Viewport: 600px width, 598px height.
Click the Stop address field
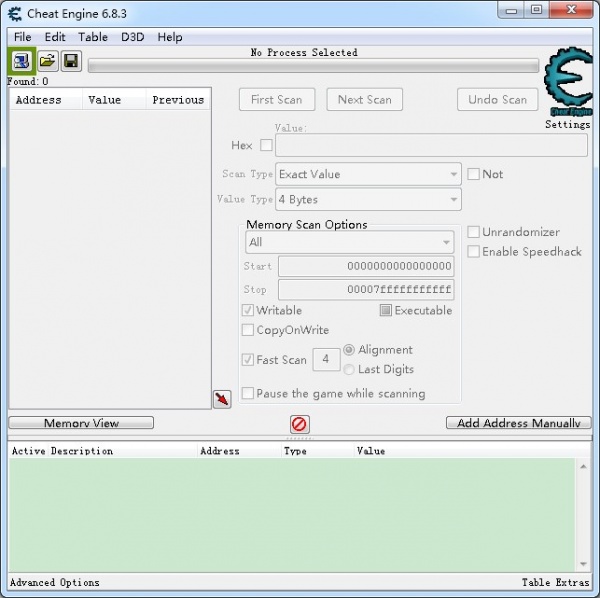click(x=366, y=290)
